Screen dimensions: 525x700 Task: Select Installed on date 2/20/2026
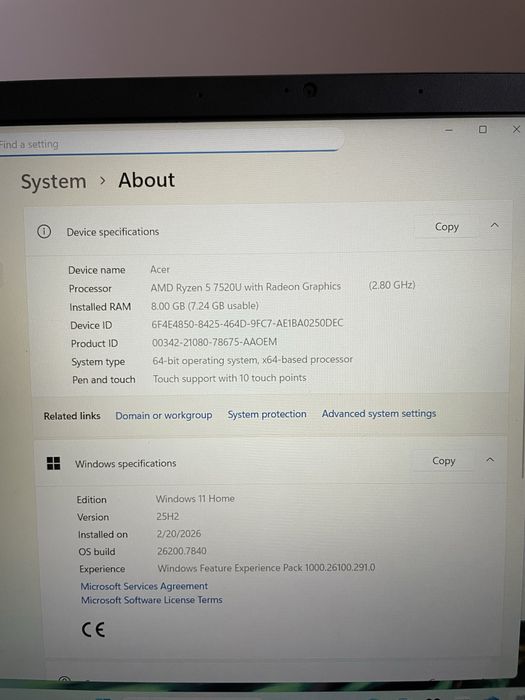pos(179,533)
